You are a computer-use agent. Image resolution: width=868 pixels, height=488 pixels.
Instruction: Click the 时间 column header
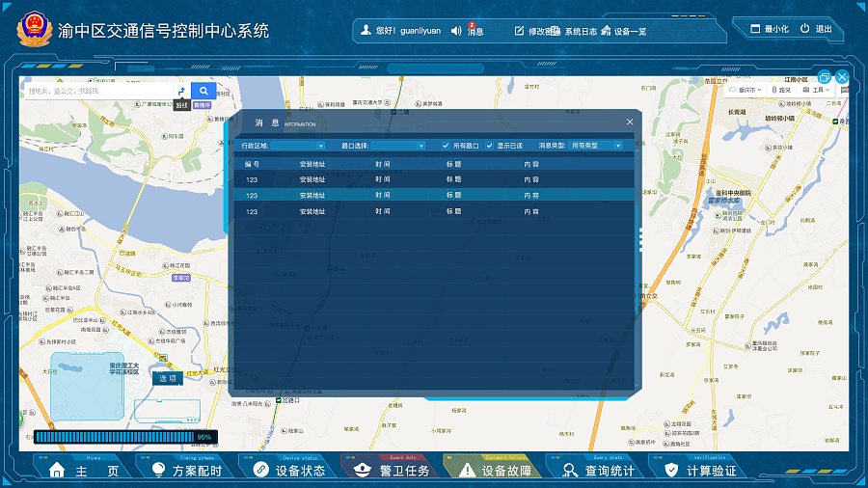383,164
